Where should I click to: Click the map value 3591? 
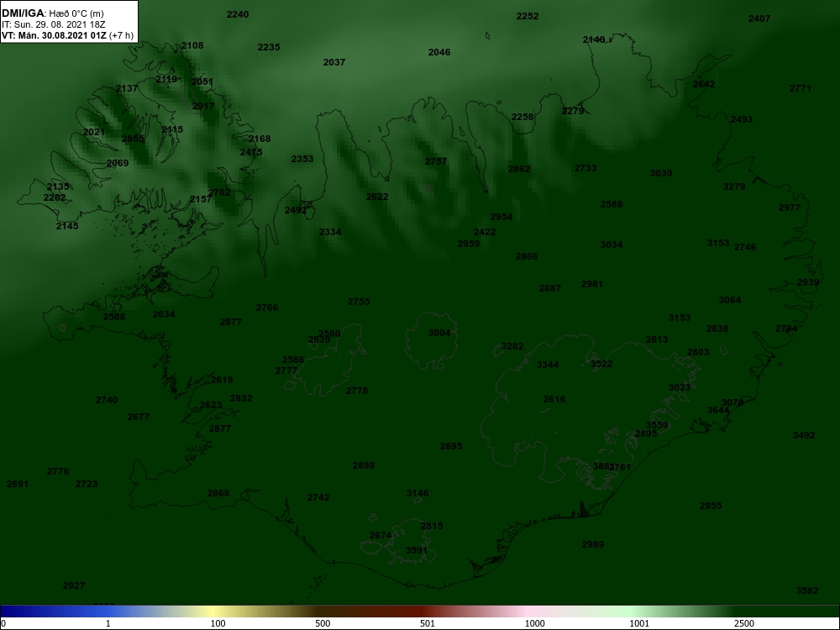point(417,550)
